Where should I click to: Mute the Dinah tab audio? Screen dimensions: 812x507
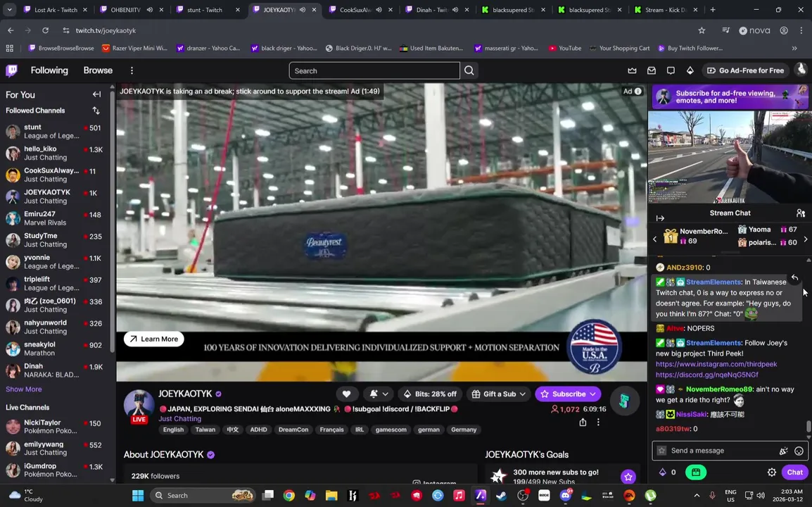(x=455, y=10)
